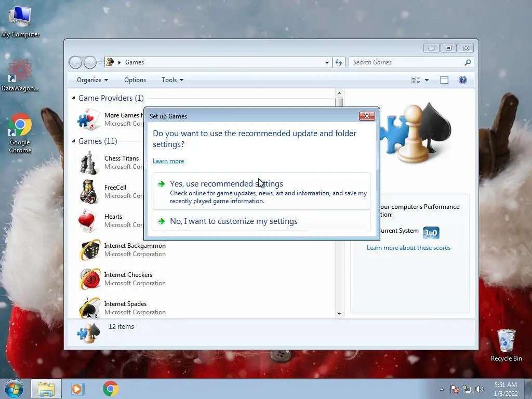Click the taskbar clock showing 5:51 AM

pyautogui.click(x=506, y=389)
